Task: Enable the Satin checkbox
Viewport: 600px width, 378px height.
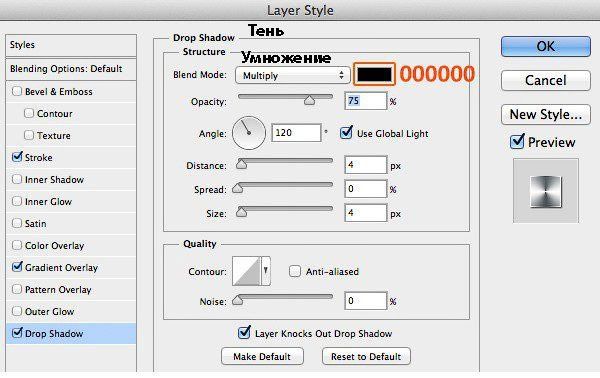Action: (x=17, y=223)
